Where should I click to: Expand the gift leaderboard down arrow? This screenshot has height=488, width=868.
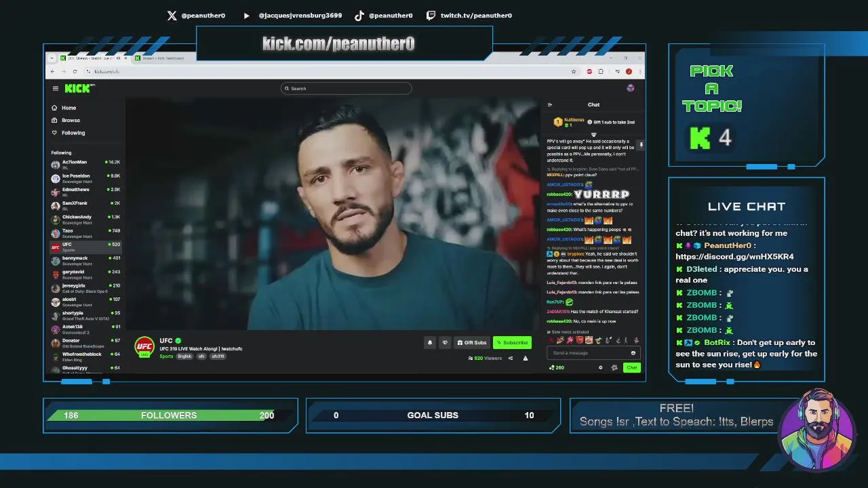tap(593, 134)
